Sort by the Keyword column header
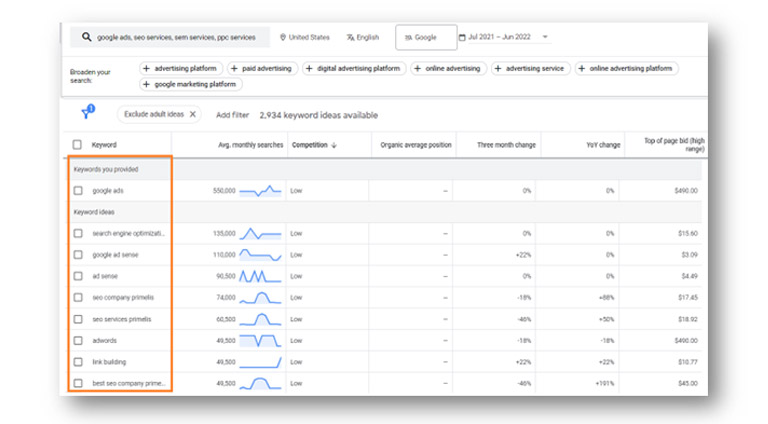This screenshot has width=768, height=424. click(x=104, y=145)
